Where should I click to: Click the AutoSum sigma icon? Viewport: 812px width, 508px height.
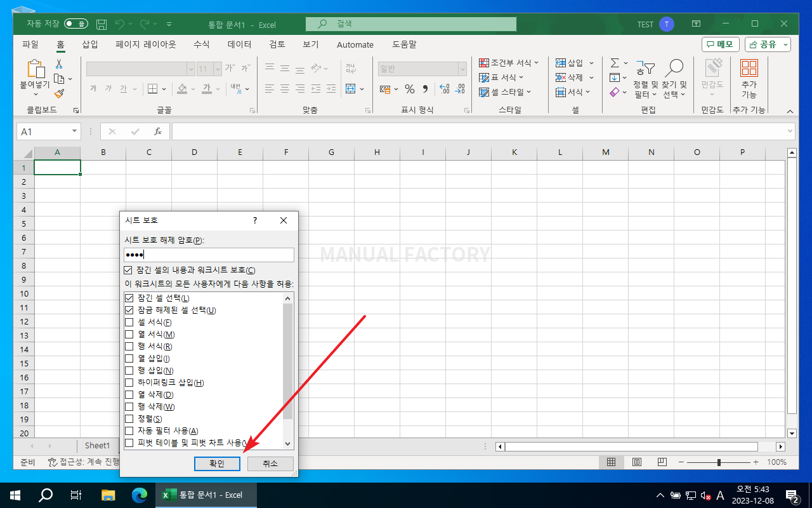tap(614, 63)
